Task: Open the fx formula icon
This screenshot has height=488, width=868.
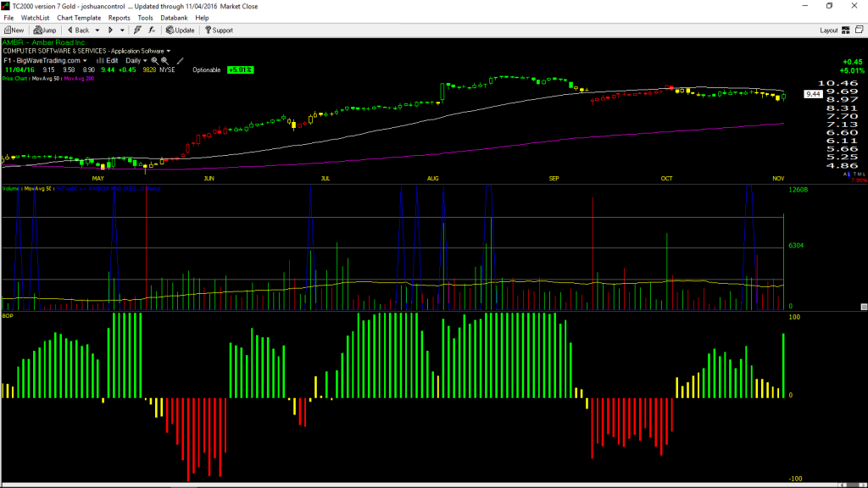Action: tap(153, 30)
